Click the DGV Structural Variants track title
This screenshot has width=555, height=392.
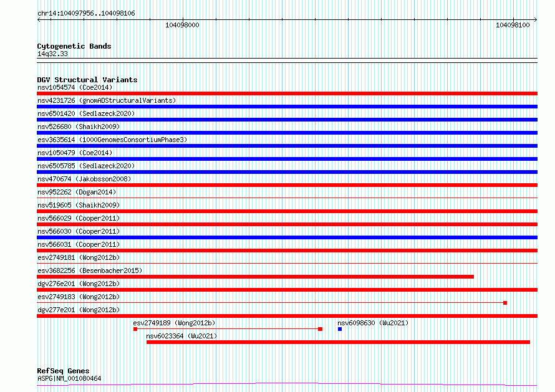(x=87, y=80)
